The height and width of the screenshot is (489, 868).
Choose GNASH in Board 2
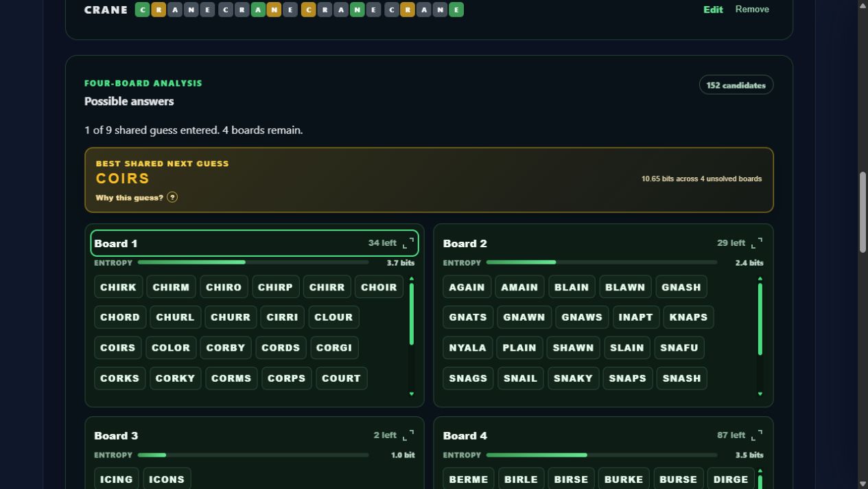681,287
